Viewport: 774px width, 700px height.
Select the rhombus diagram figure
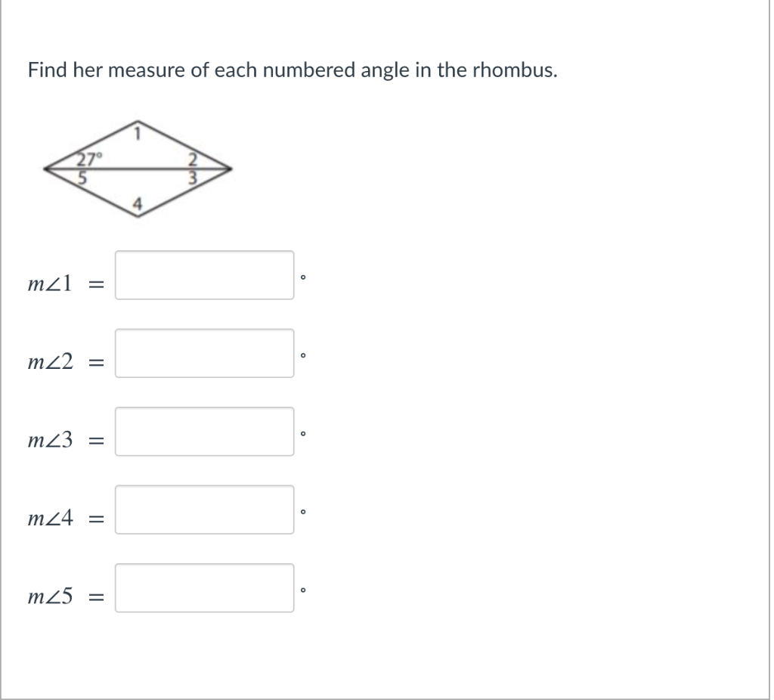point(136,166)
